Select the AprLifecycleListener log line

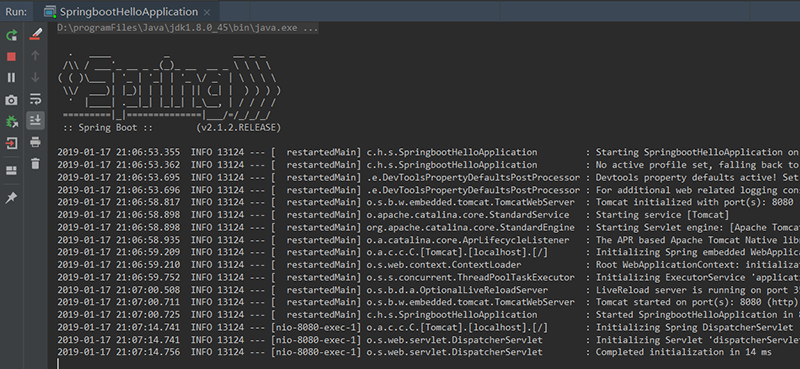[x=428, y=240]
